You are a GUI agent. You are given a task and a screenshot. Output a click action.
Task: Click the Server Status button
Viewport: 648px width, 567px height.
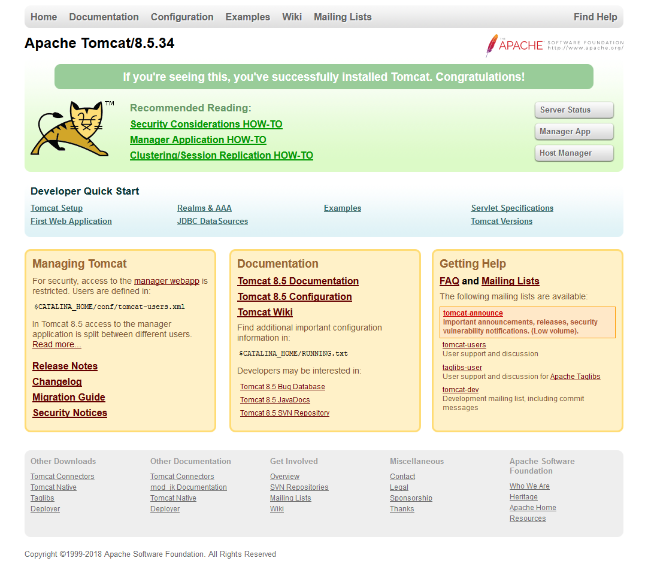pyautogui.click(x=574, y=110)
